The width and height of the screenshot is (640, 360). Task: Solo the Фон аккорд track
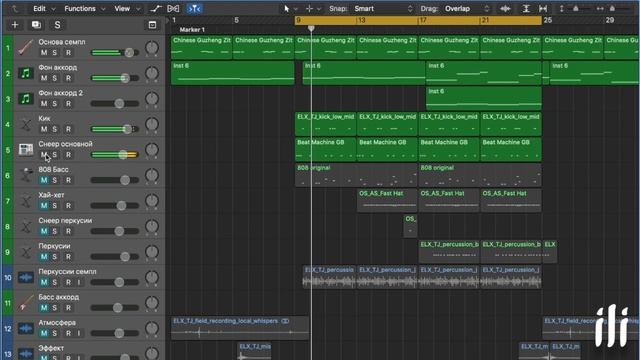(x=55, y=78)
